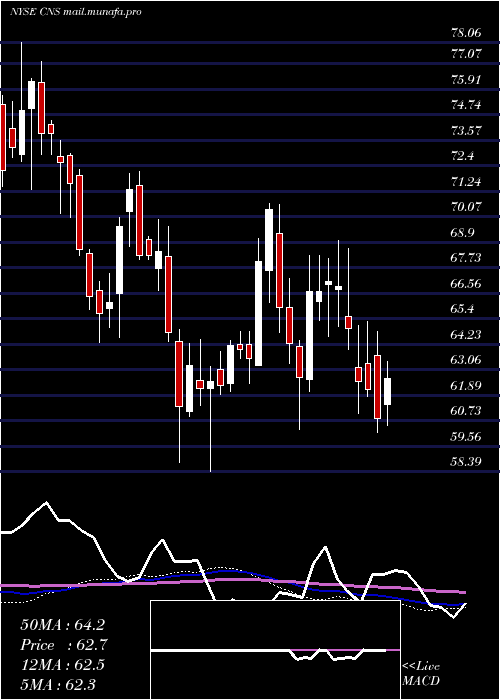Select the 74.74 price axis label
The image size is (500, 700).
tap(467, 105)
